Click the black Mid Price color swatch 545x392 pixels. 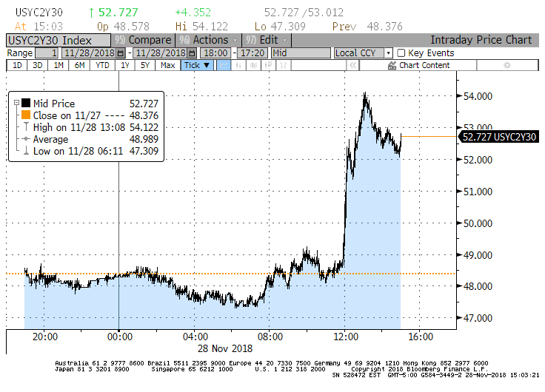pos(26,103)
